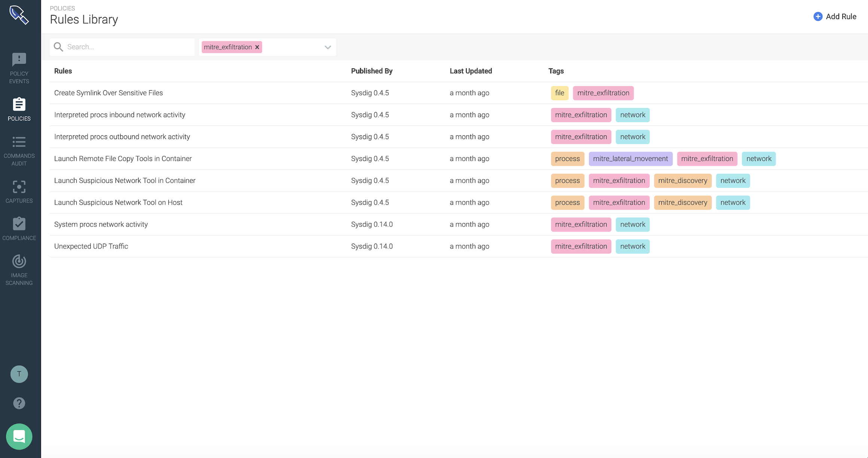This screenshot has width=868, height=458.
Task: Open the help question mark icon
Action: point(19,403)
